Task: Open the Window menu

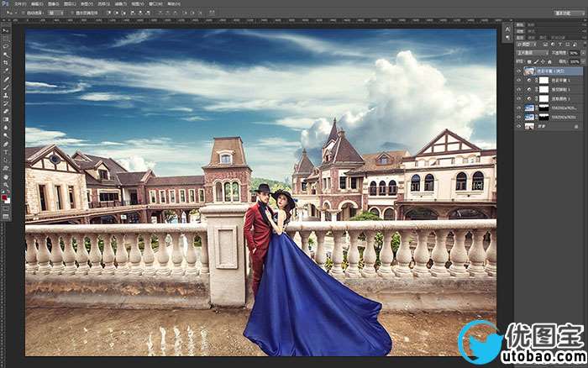Action: (x=155, y=4)
